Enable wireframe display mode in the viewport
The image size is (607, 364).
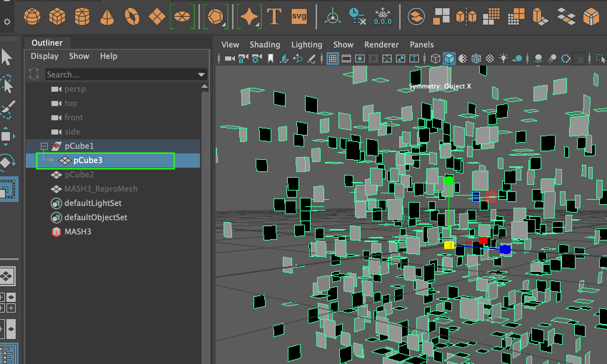click(x=435, y=58)
